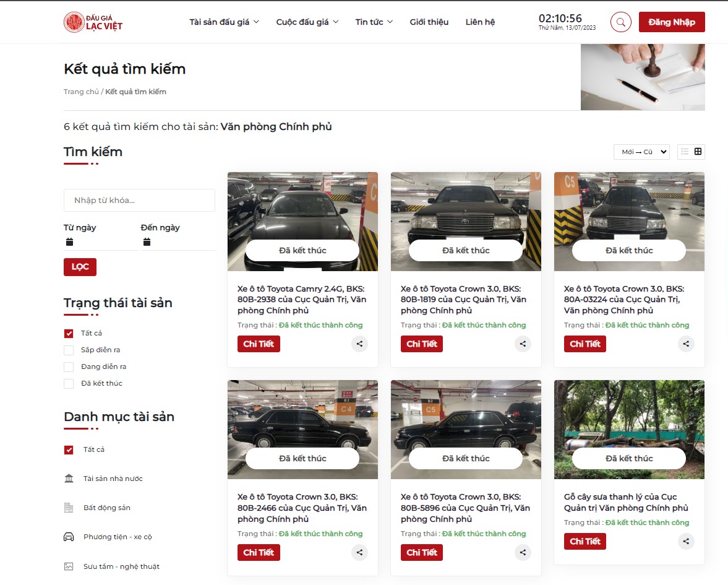Screen dimensions: 728x585
Task: Switch to list view layout icon
Action: pos(685,152)
